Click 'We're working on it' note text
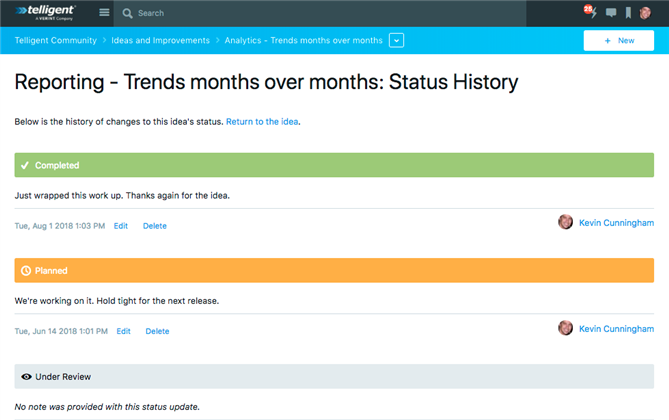The image size is (669, 420). tap(116, 301)
